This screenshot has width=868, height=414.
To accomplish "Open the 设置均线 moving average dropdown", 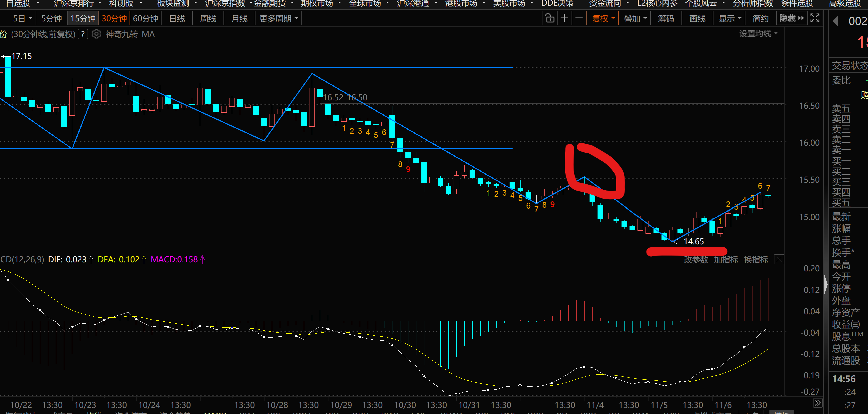I will (758, 33).
